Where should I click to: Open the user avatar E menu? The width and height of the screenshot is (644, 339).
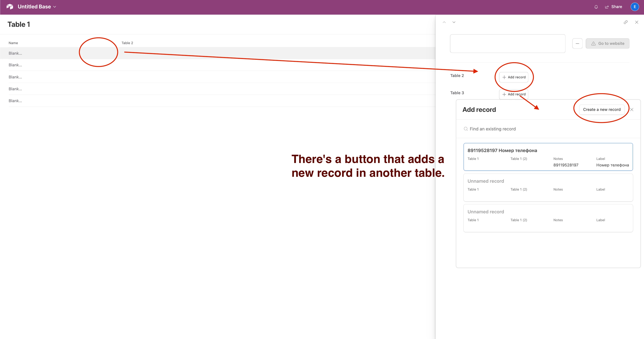[x=634, y=7]
